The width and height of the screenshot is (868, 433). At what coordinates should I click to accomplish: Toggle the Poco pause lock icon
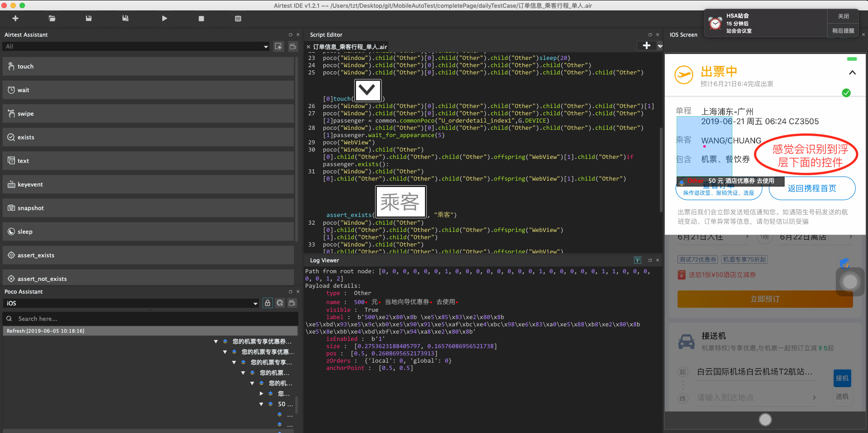pyautogui.click(x=268, y=303)
